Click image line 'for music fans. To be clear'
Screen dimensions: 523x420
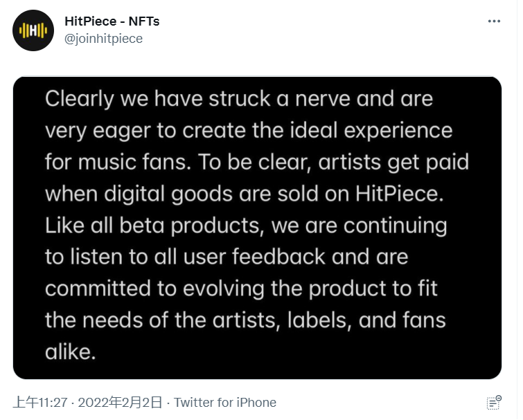(257, 162)
